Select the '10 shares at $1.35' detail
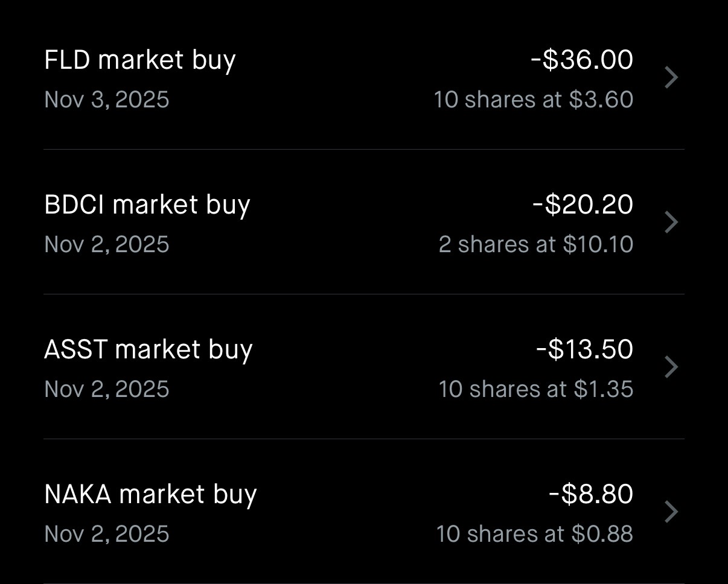728x584 pixels. (x=536, y=389)
